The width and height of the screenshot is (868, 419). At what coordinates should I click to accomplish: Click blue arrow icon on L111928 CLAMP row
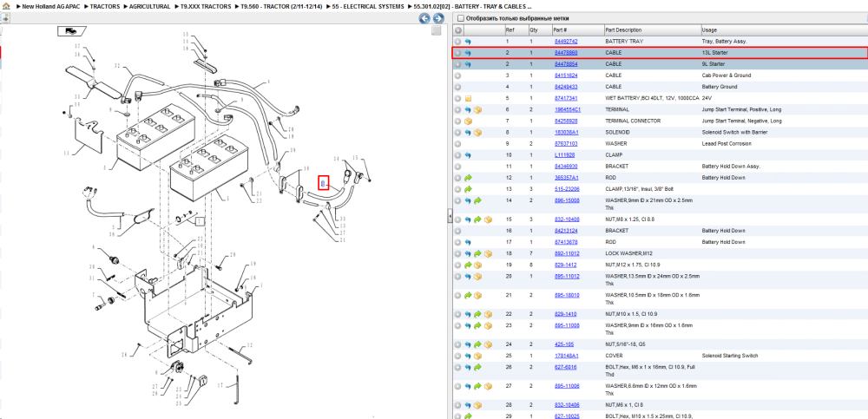pos(468,155)
